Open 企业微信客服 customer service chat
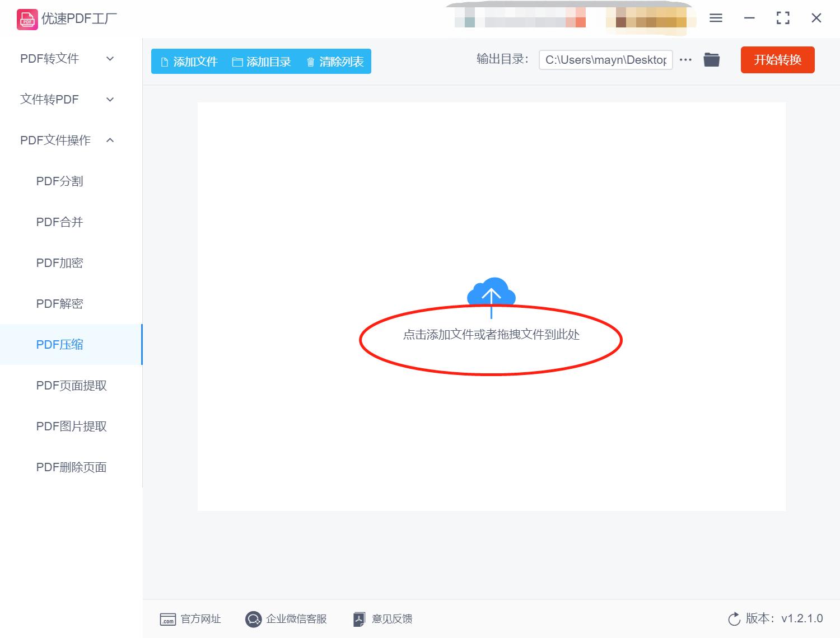Viewport: 840px width, 638px height. (x=287, y=619)
